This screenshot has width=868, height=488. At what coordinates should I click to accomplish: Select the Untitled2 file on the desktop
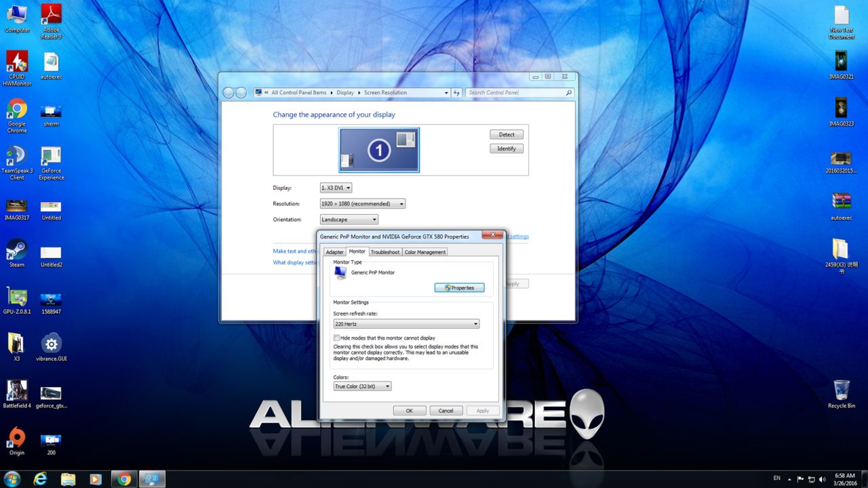point(52,257)
